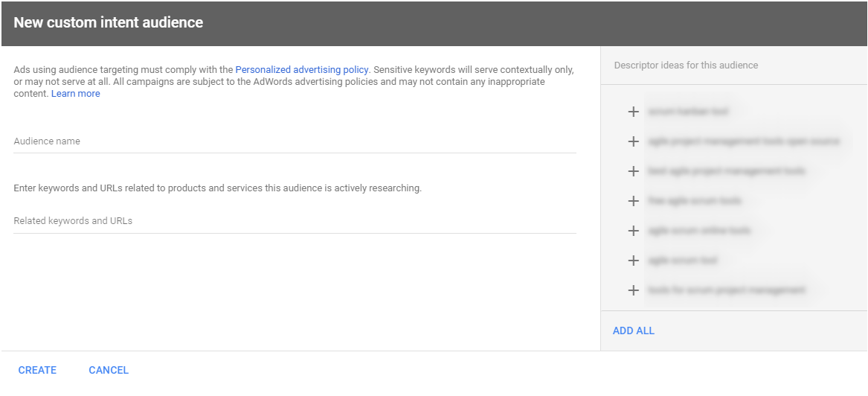Viewport: 868px width, 396px height.
Task: Click the 'New custom intent audience' title
Action: [x=108, y=23]
